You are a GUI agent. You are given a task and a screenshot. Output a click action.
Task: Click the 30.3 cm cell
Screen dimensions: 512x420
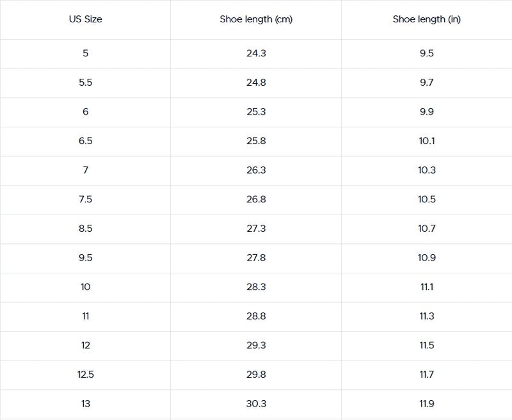256,404
